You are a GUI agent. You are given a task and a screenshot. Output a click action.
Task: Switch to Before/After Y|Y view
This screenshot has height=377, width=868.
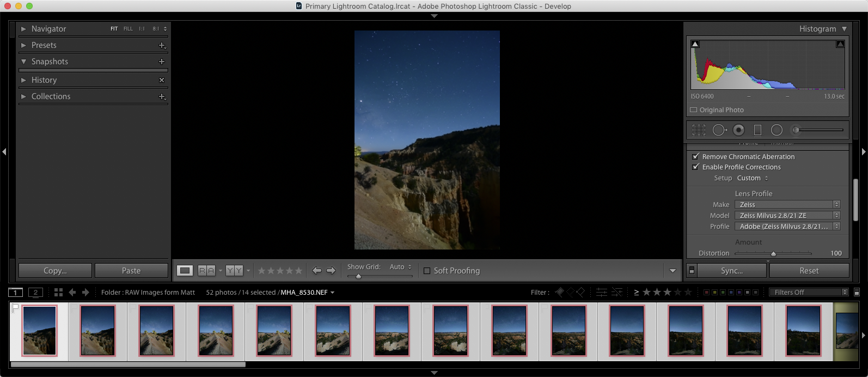234,270
